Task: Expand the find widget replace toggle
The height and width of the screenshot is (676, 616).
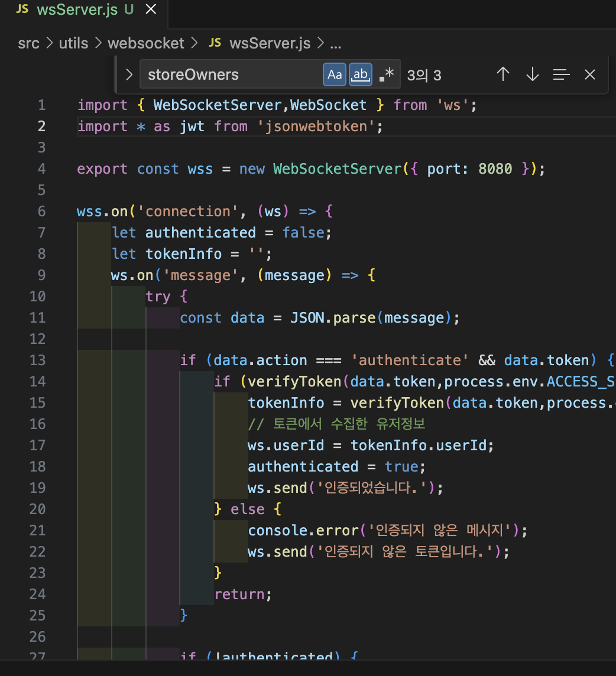Action: pyautogui.click(x=128, y=75)
